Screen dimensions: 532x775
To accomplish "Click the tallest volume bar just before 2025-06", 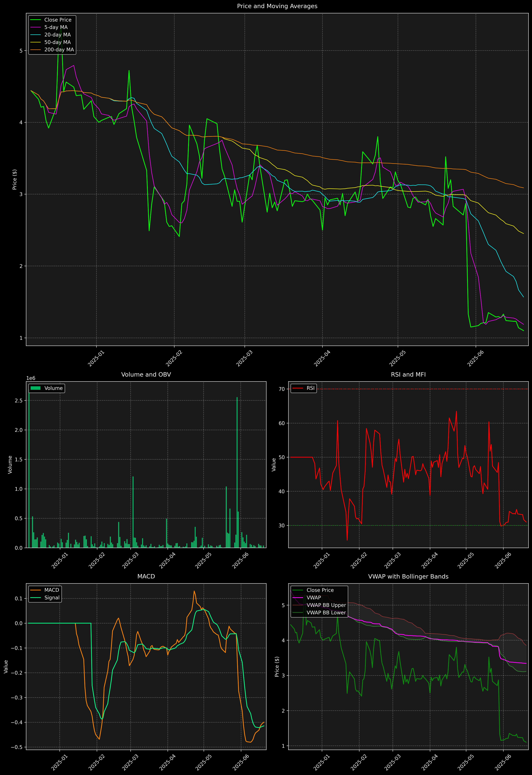I will pyautogui.click(x=237, y=472).
